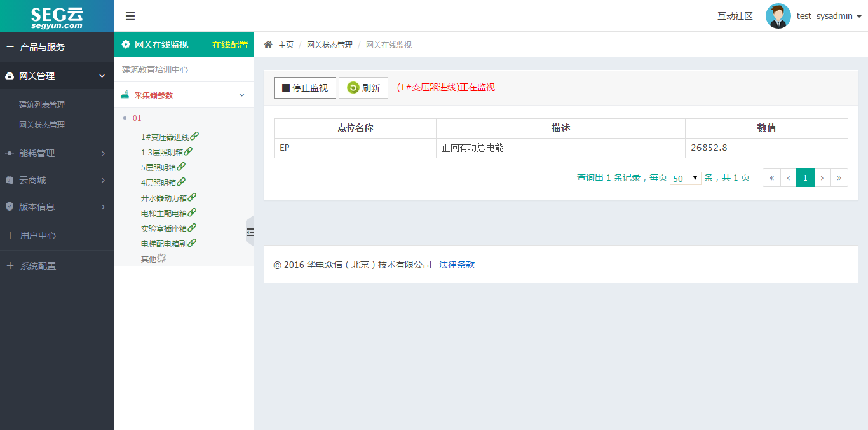Click the last-page pagination arrow
Screen dimensions: 868x430
839,177
